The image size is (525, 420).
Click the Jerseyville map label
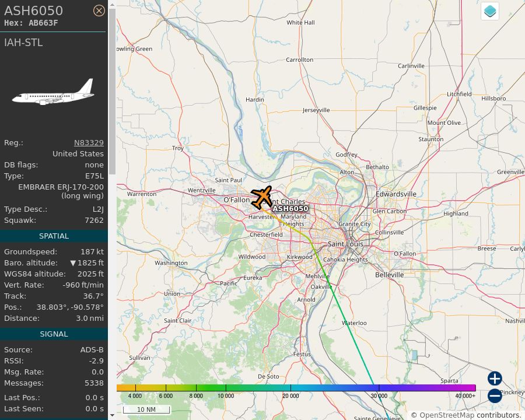(316, 110)
